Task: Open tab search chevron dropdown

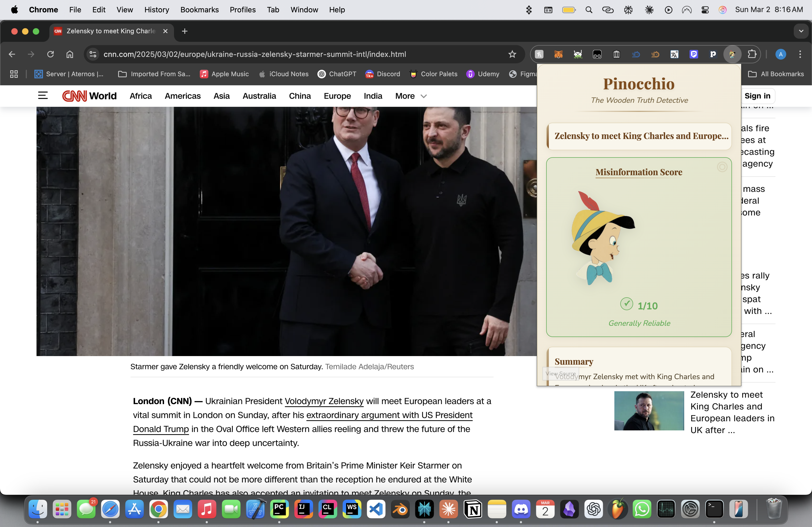Action: click(801, 31)
